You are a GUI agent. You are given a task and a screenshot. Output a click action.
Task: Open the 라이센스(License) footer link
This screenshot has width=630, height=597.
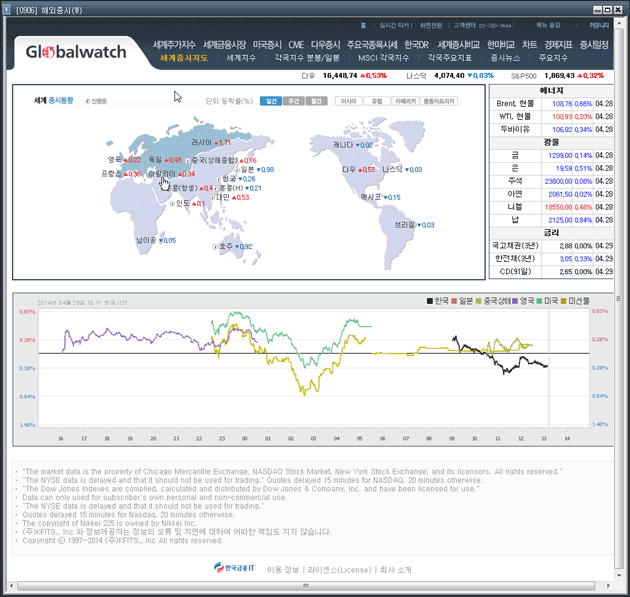(x=339, y=570)
